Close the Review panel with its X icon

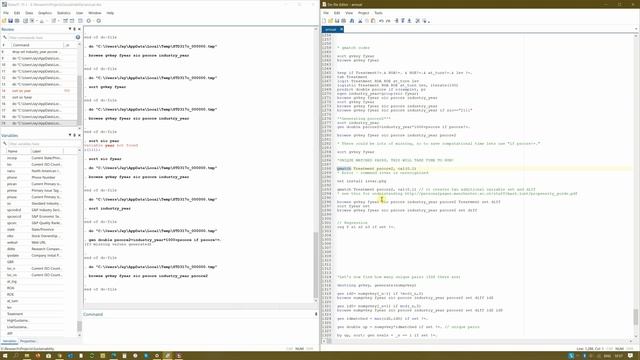tap(79, 29)
